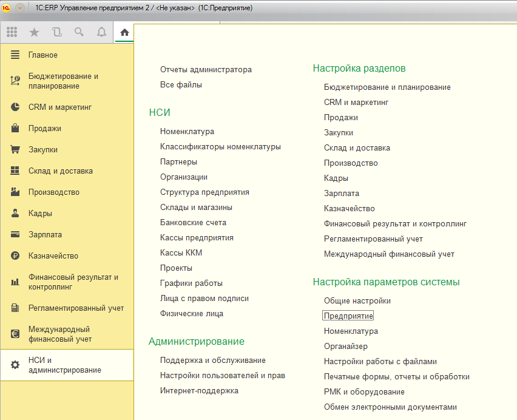The width and height of the screenshot is (517, 420).
Task: Click the Международный финансовый учет euro icon
Action: [x=15, y=334]
